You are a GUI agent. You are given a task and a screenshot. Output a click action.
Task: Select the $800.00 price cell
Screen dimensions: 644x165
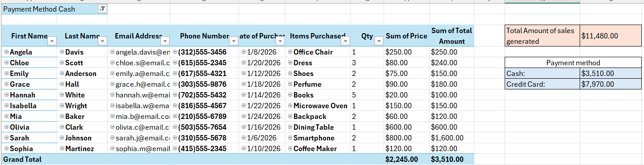[x=406, y=138]
